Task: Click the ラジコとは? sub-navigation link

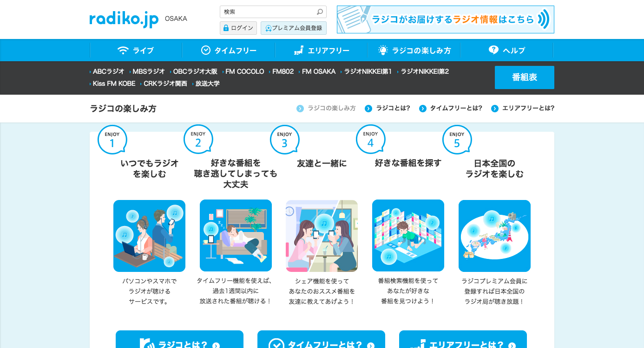Action: point(393,108)
